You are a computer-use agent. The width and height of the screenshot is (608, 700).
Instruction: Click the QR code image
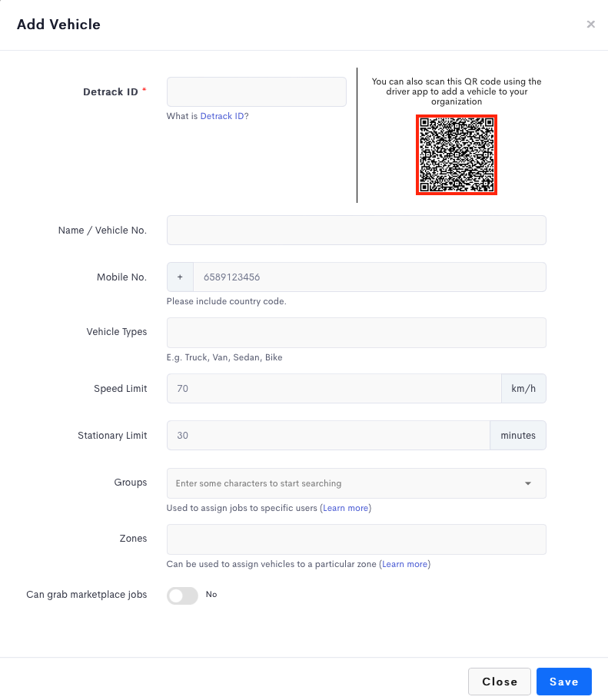456,154
